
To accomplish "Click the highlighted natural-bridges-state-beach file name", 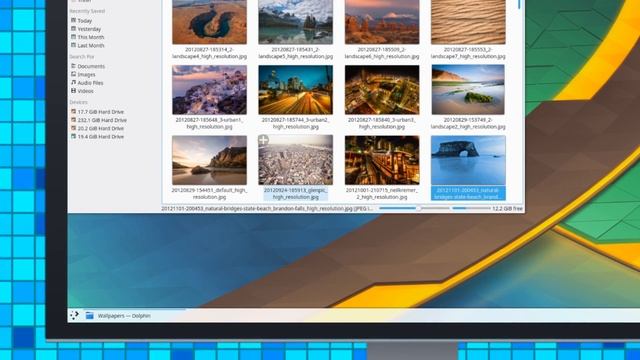I will coord(468,193).
